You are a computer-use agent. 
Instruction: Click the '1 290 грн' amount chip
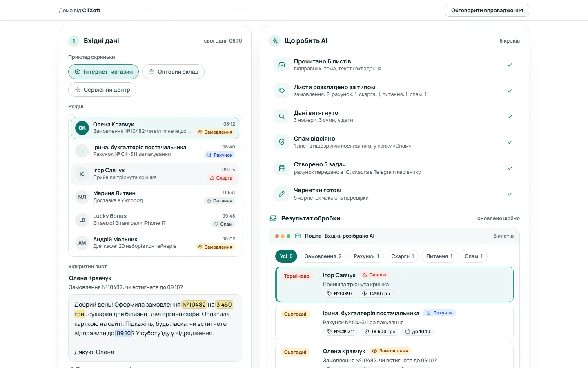click(x=376, y=294)
